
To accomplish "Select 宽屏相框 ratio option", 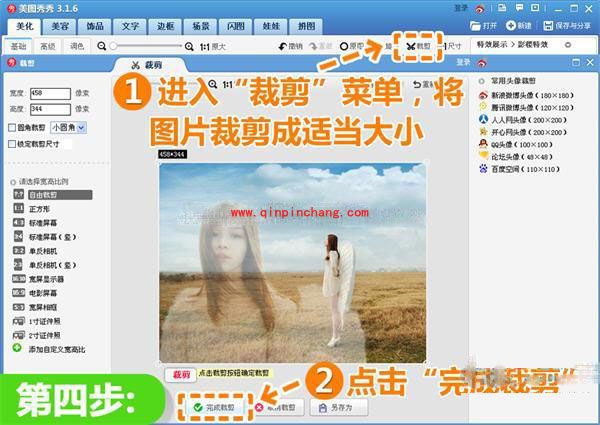I will coord(35,307).
